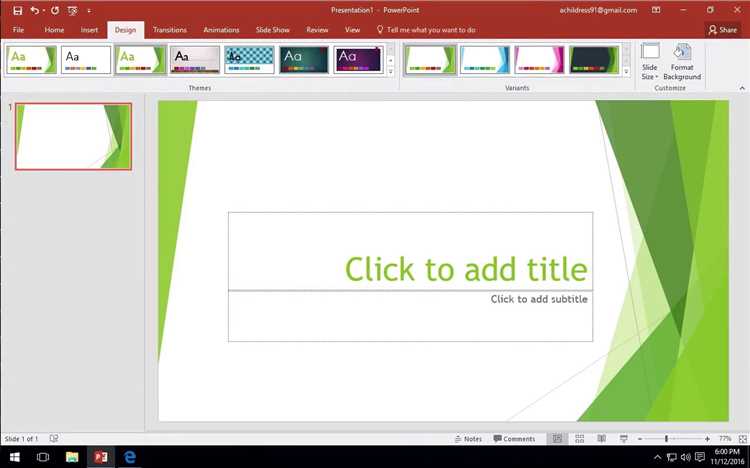Open File Explorer from taskbar
The width and height of the screenshot is (750, 468).
(x=72, y=457)
